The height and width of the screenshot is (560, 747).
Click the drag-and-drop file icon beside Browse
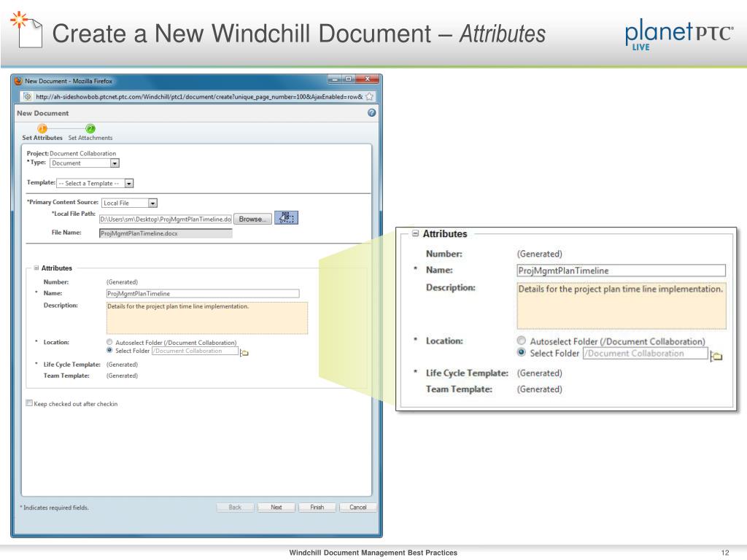point(286,218)
